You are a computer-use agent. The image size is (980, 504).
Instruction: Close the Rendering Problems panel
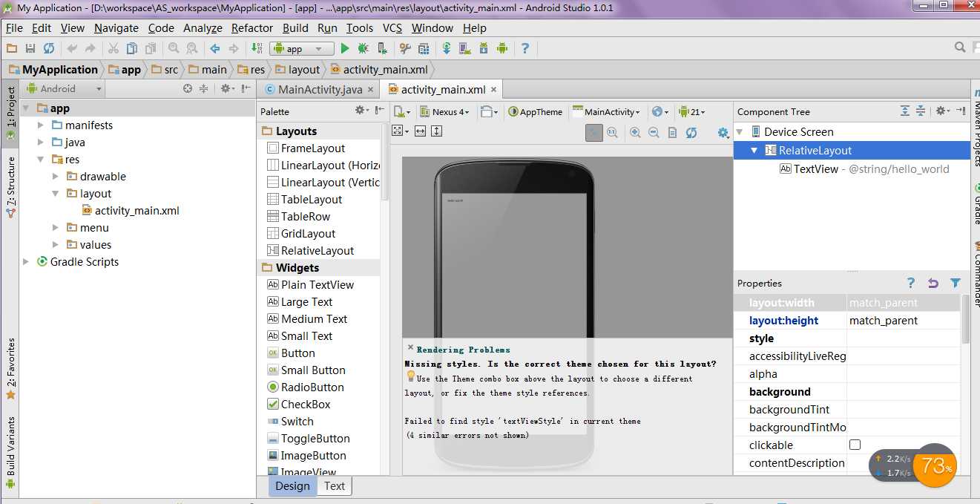pyautogui.click(x=410, y=347)
